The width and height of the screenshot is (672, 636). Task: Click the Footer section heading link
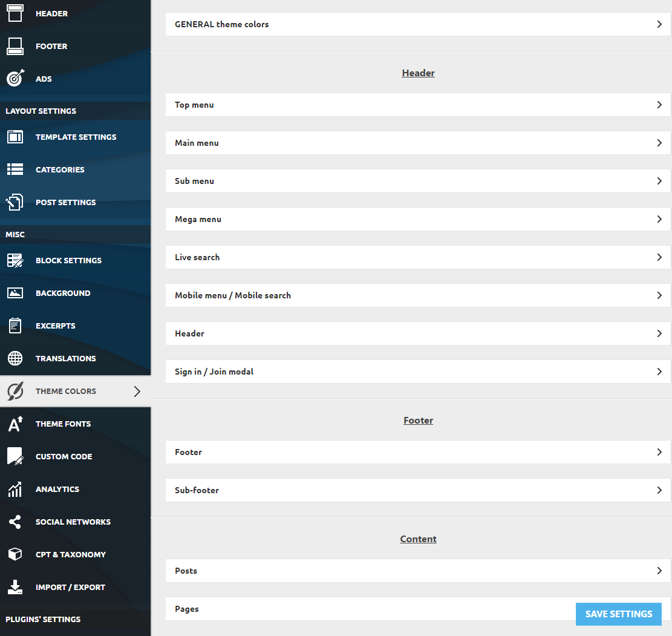click(419, 421)
